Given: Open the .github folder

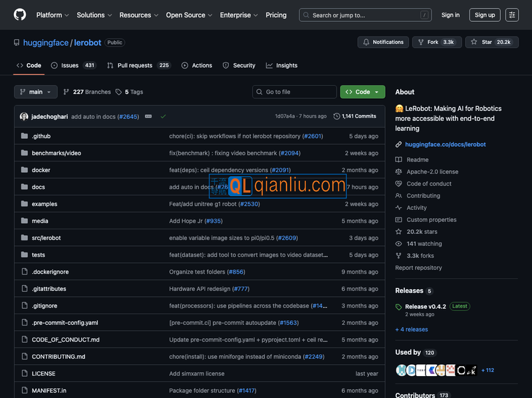Looking at the screenshot, I should [x=41, y=136].
